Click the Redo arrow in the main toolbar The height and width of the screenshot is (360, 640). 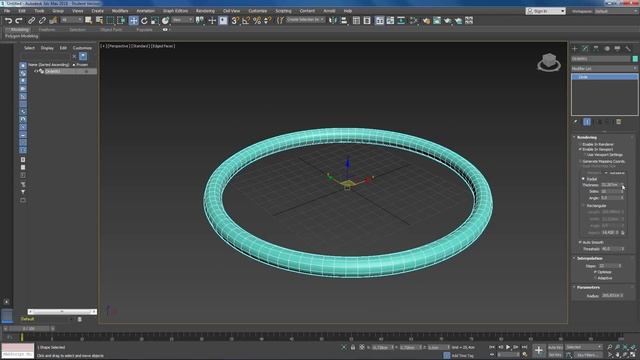(x=19, y=20)
